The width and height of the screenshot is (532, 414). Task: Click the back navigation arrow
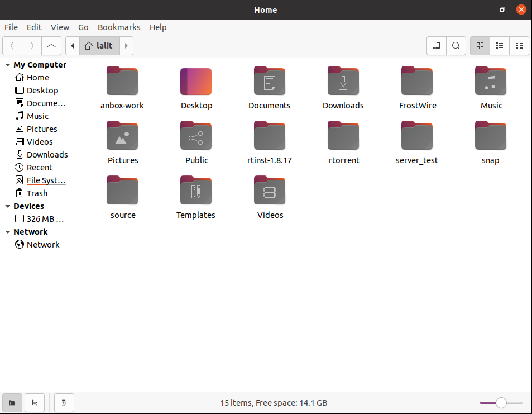tap(12, 46)
